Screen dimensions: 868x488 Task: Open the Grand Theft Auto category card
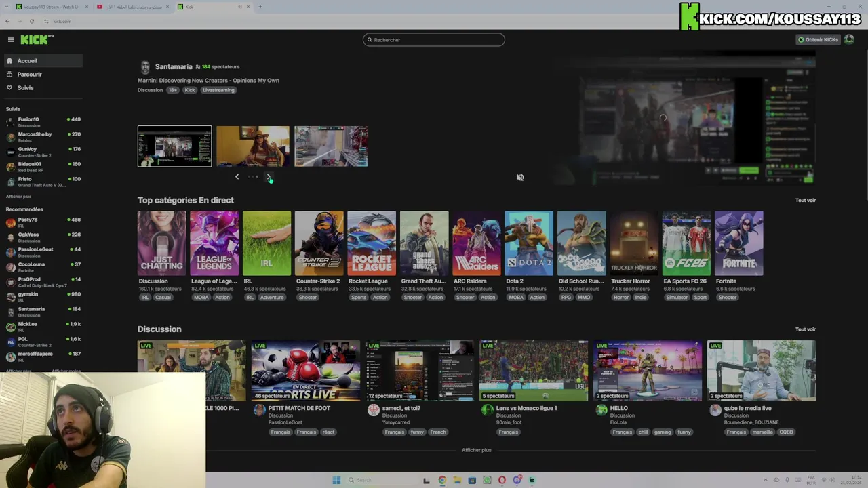coord(424,243)
